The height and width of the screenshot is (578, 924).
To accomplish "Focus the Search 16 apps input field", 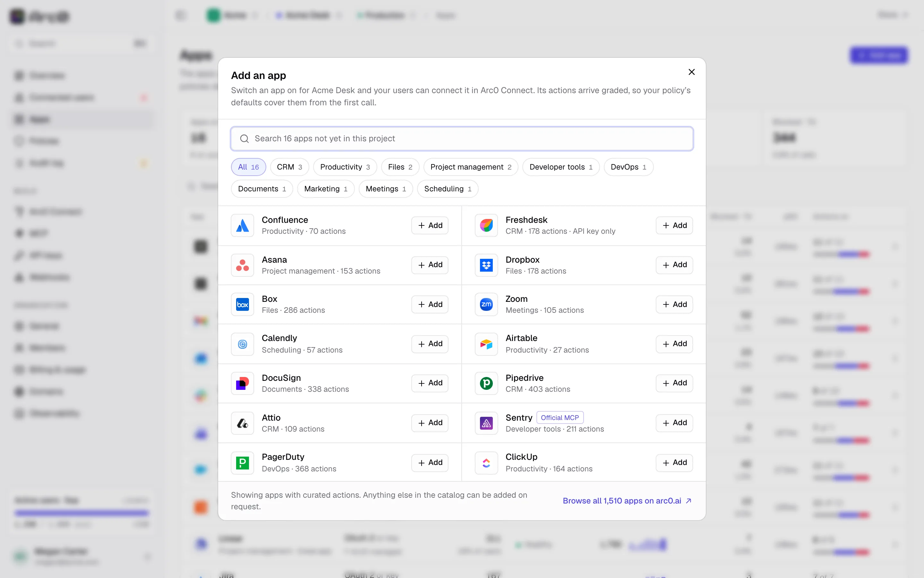I will coord(462,138).
